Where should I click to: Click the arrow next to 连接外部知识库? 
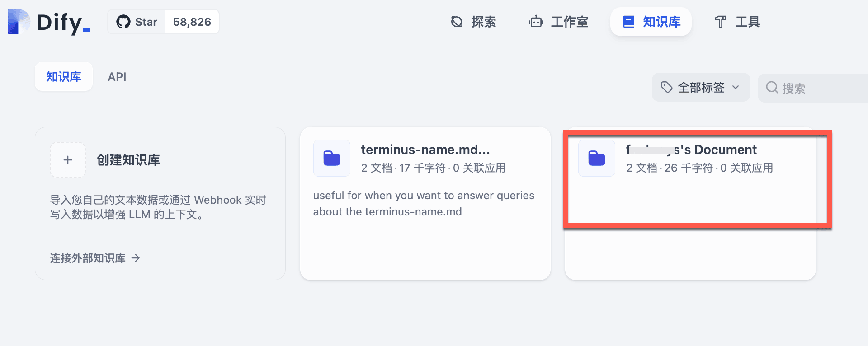(x=136, y=258)
